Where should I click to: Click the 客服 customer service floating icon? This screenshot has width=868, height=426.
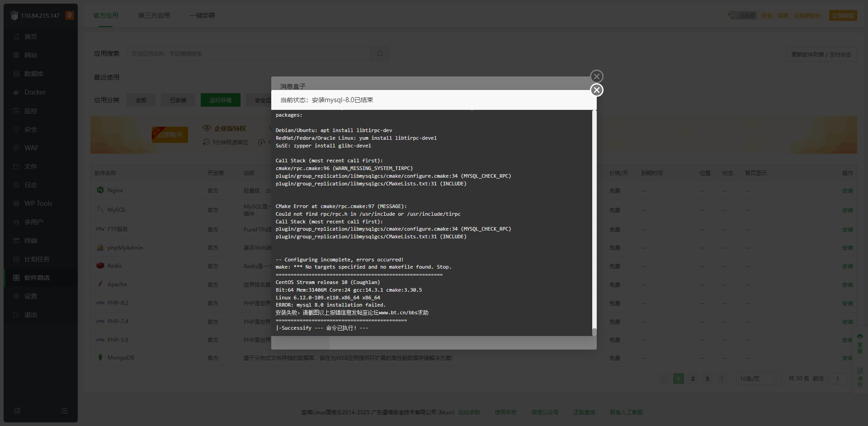tap(860, 344)
